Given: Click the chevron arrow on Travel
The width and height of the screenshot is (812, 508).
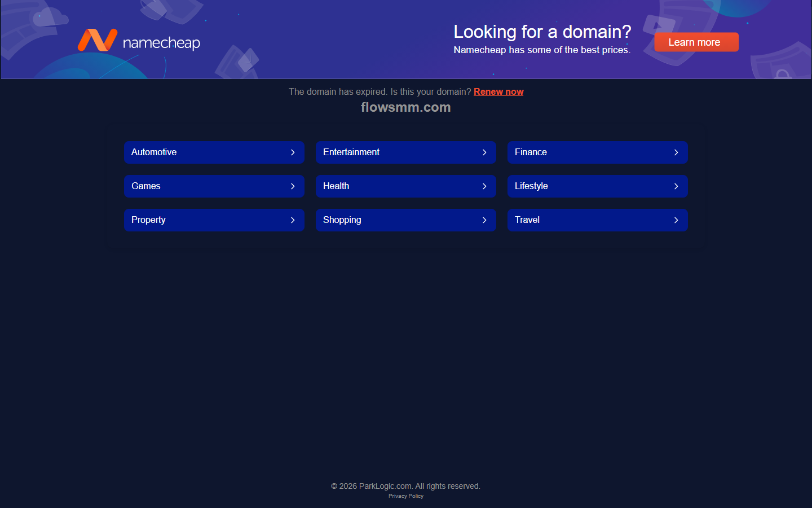Looking at the screenshot, I should (x=676, y=220).
